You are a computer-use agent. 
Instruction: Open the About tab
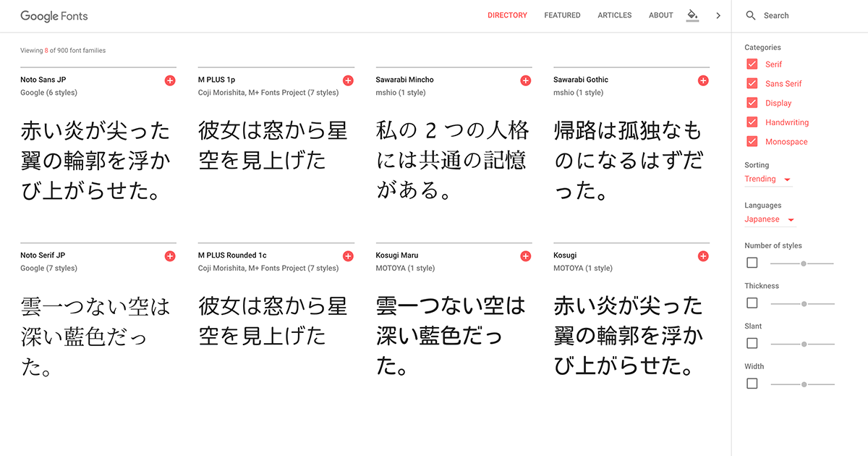click(661, 15)
